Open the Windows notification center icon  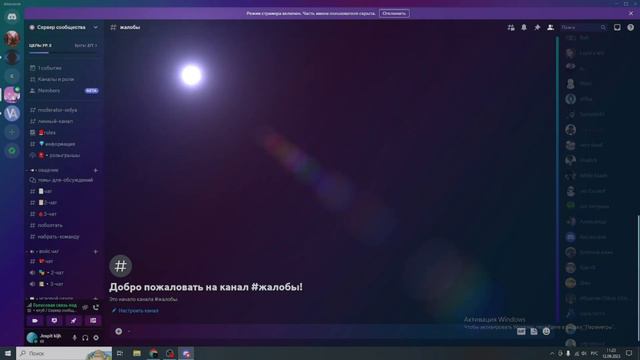[x=629, y=353]
